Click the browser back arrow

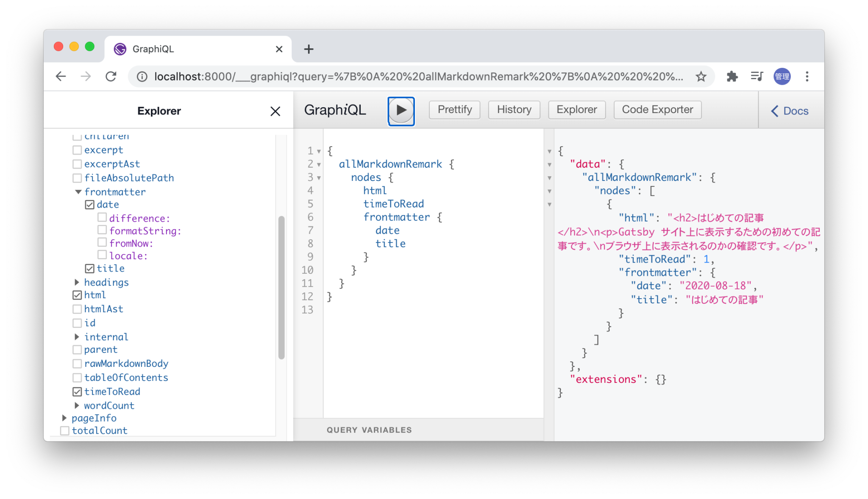[x=61, y=77]
